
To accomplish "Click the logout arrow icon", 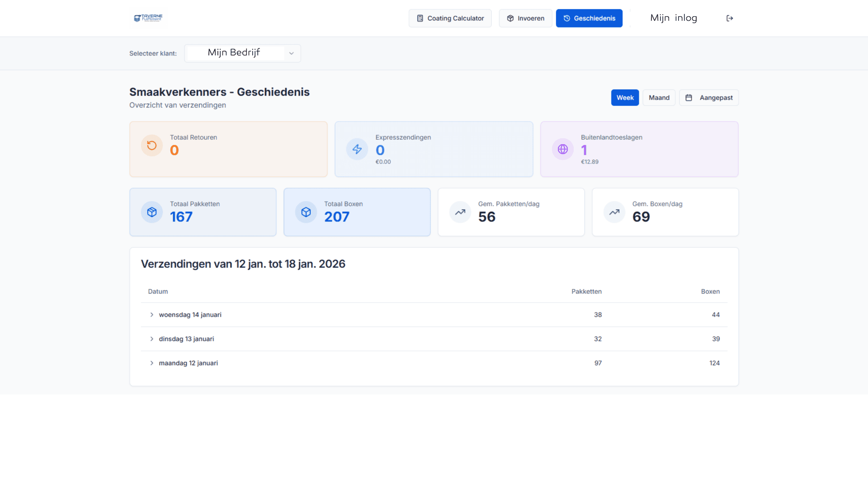I will pos(730,18).
